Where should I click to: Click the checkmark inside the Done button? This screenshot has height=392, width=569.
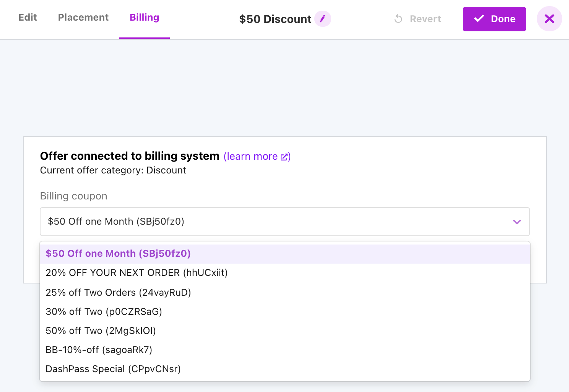point(478,18)
